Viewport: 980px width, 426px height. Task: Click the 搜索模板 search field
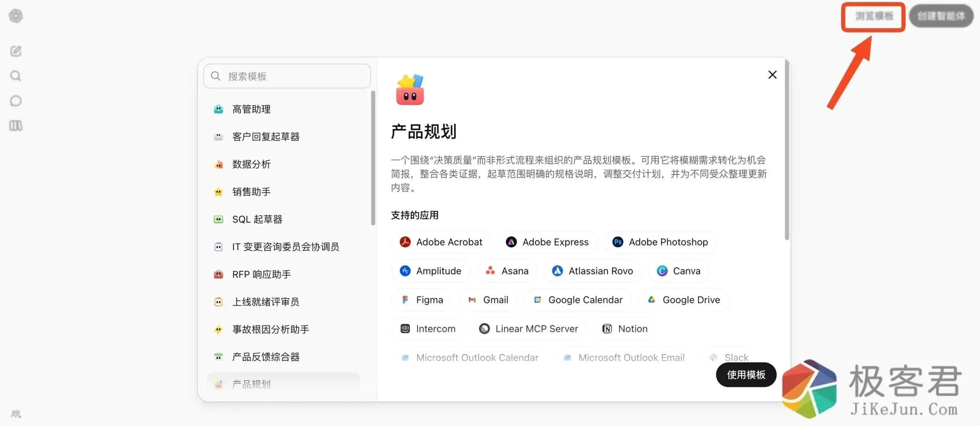tap(286, 76)
